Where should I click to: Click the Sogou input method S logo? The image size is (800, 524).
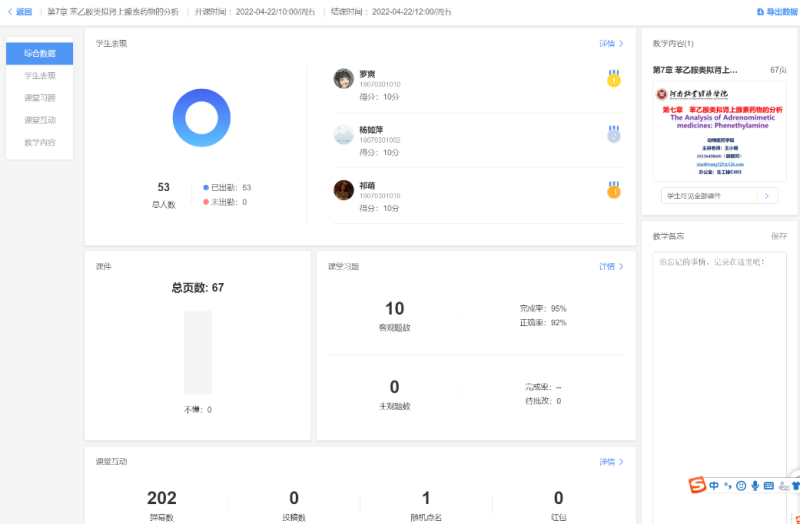(697, 486)
